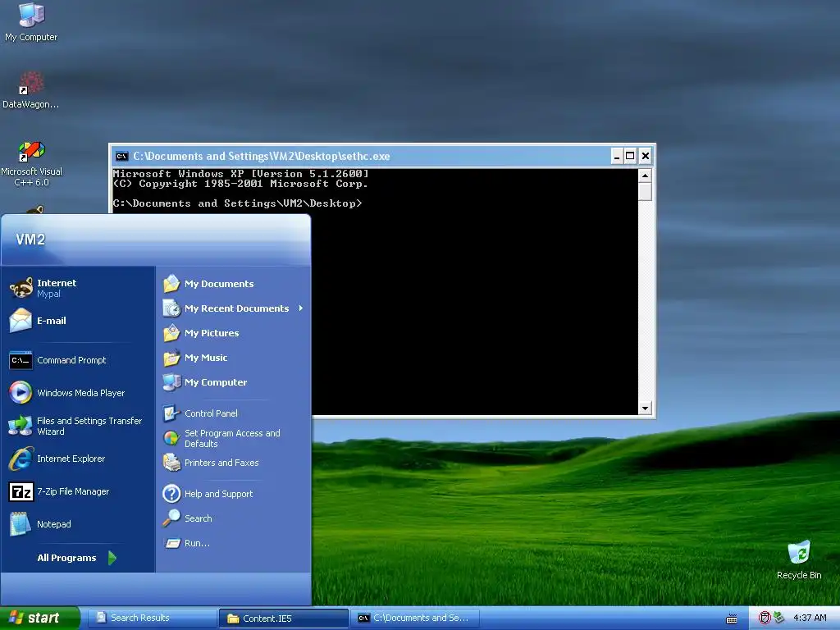Screen dimensions: 840x630
Task: Switch to Search Results taskbar window
Action: pos(152,618)
